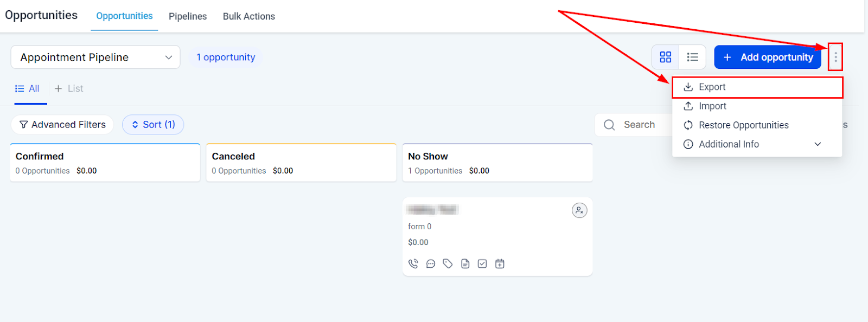Click the search magnifier icon
868x322 pixels.
609,125
